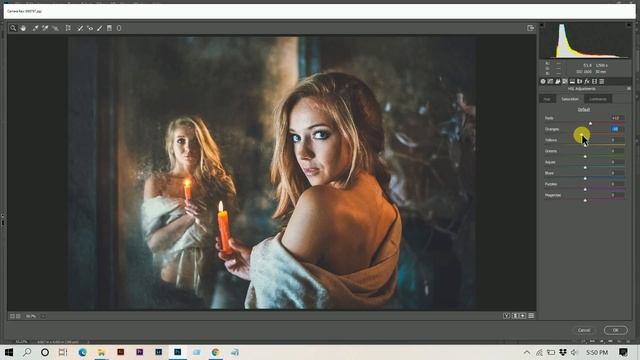Open Windows search from taskbar
Viewport: 640px width, 360px height.
(x=27, y=352)
